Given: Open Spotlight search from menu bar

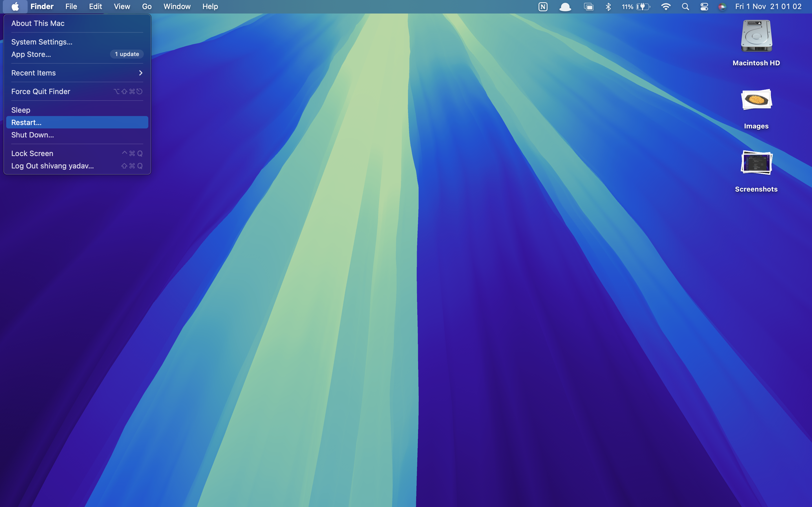Looking at the screenshot, I should coord(685,6).
